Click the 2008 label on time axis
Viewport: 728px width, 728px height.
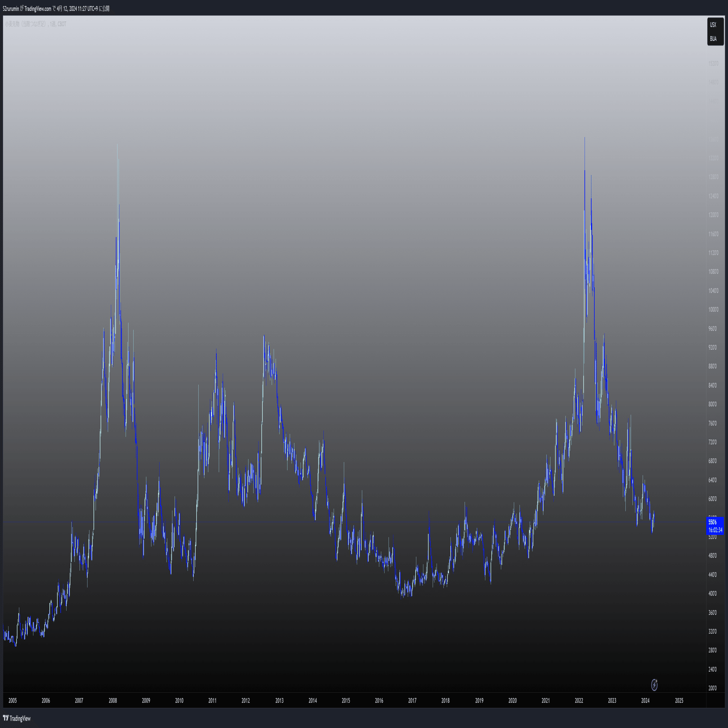point(113,701)
